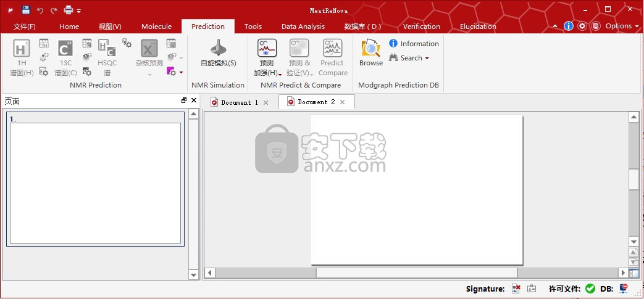Image resolution: width=644 pixels, height=299 pixels.
Task: Expand the Search dropdown arrow
Action: coord(427,58)
